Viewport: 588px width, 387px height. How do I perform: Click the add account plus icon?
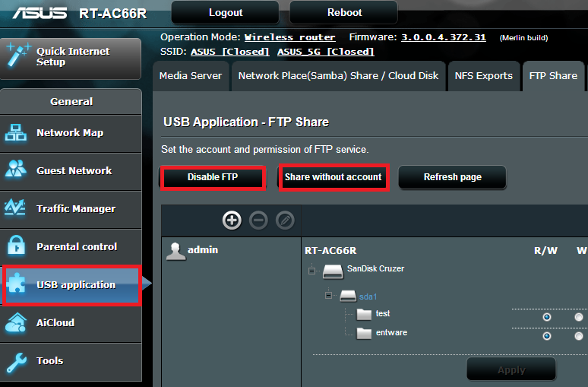click(232, 220)
